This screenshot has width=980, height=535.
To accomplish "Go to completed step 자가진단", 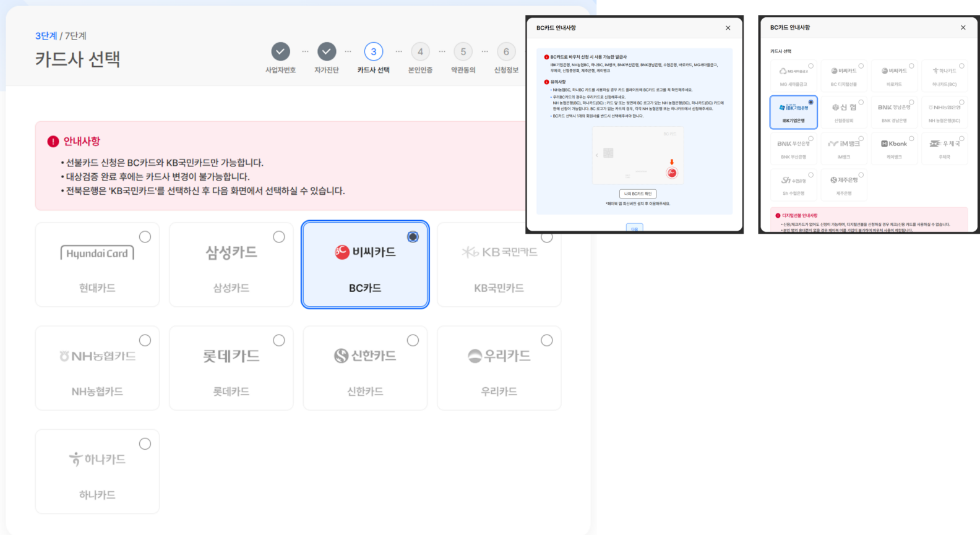I will [327, 52].
